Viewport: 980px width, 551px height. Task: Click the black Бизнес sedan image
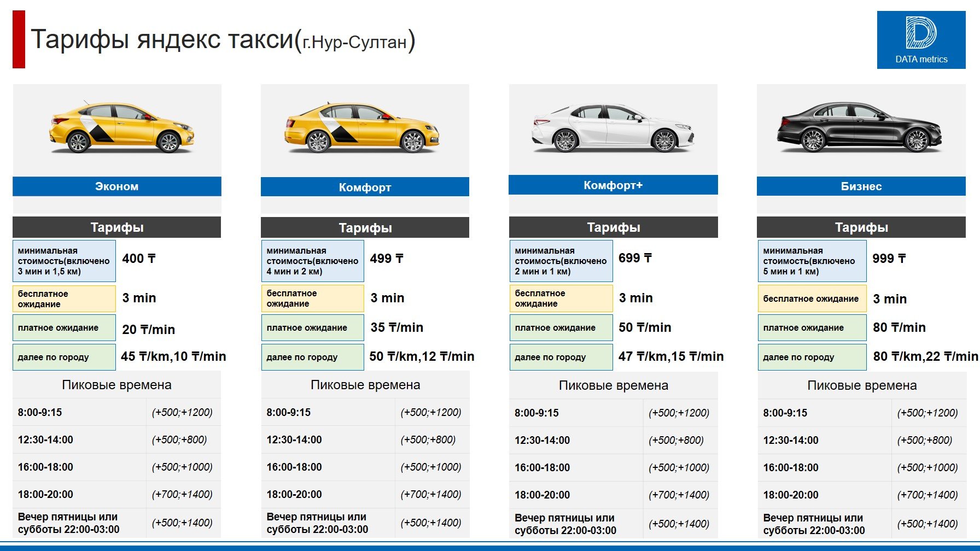pyautogui.click(x=859, y=127)
